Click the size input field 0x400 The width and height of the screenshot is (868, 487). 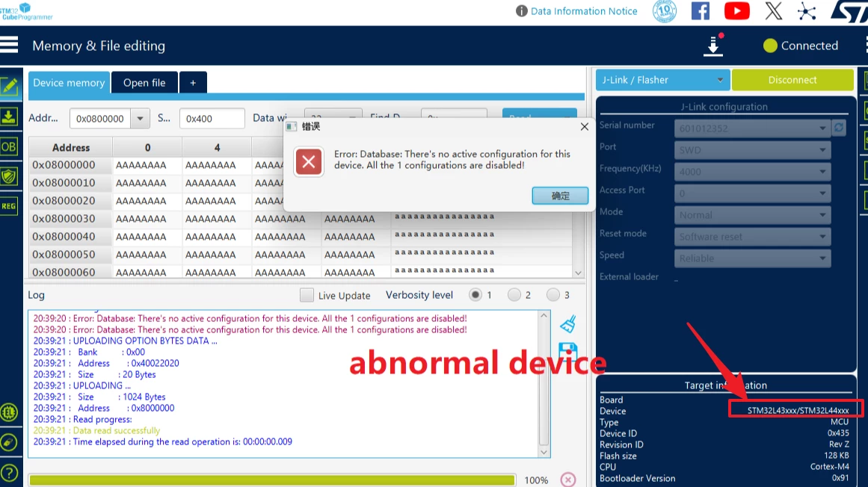[212, 118]
